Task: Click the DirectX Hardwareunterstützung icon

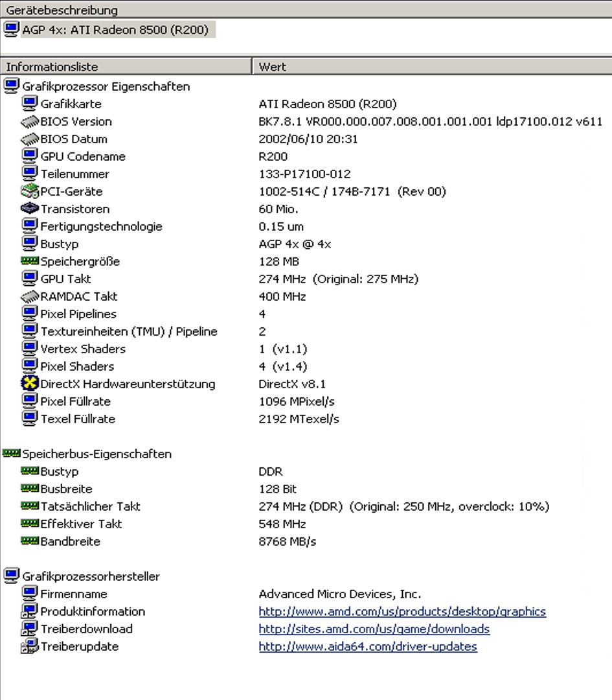Action: pyautogui.click(x=29, y=384)
